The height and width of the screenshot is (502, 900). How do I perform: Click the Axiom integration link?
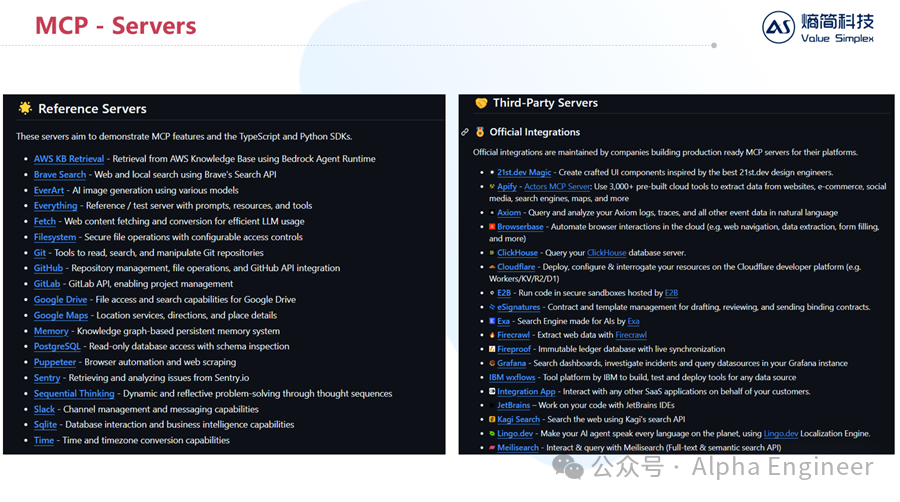[509, 213]
